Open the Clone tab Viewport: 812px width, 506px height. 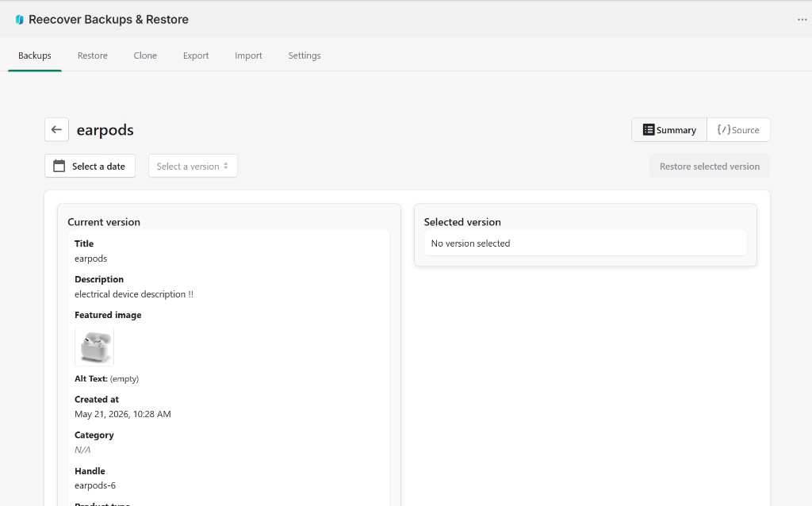click(x=145, y=56)
